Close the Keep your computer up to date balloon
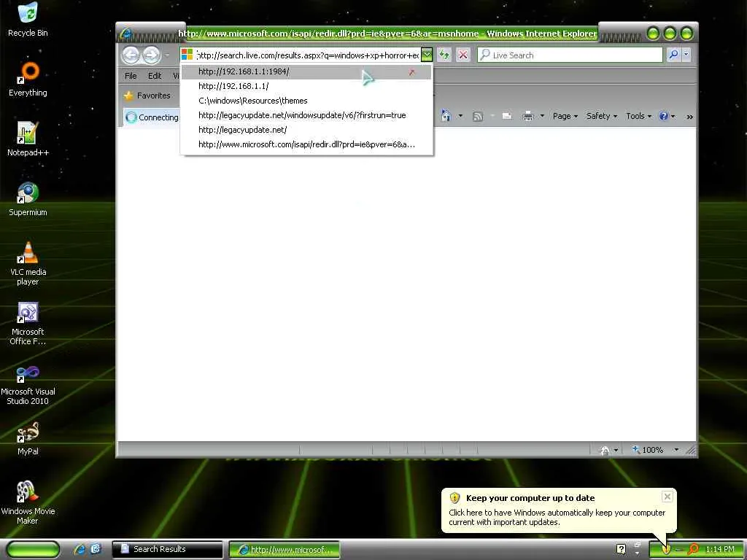The height and width of the screenshot is (560, 747). tap(667, 497)
